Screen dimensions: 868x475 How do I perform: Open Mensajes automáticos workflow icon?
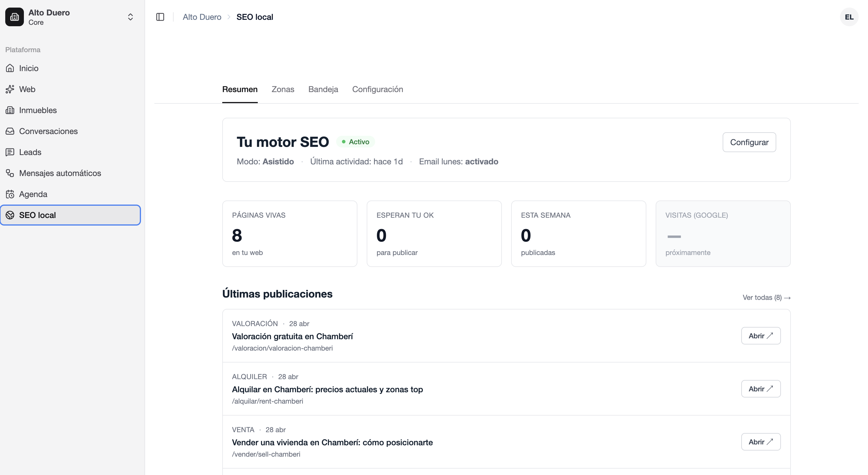point(10,173)
